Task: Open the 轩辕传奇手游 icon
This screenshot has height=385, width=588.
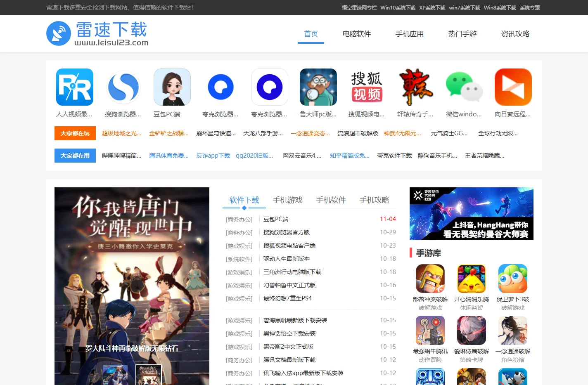Action: 416,87
